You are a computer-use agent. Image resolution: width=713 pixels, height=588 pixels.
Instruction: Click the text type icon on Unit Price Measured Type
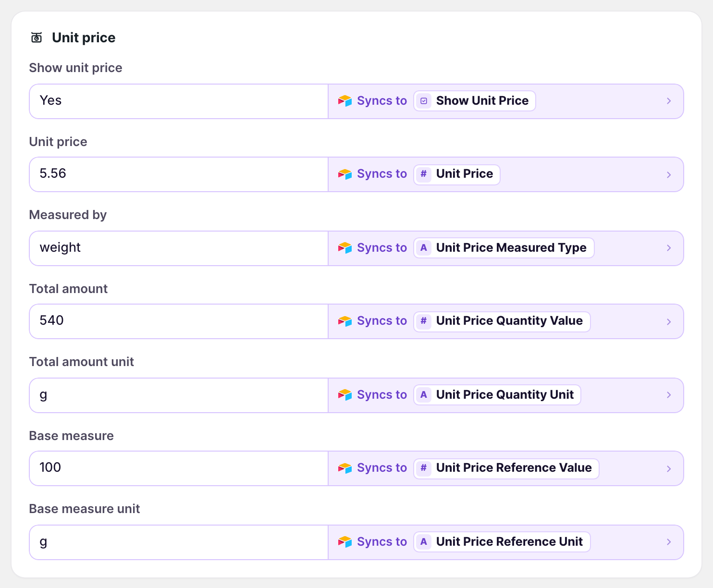coord(424,248)
